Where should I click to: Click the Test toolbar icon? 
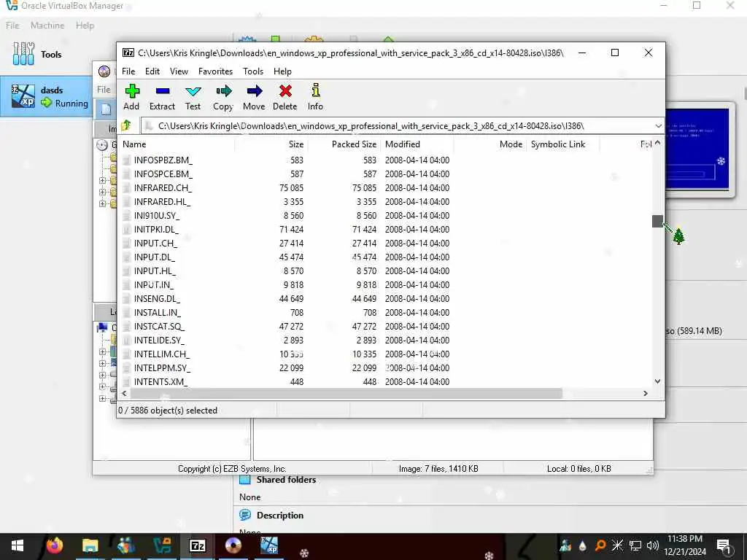pyautogui.click(x=193, y=97)
